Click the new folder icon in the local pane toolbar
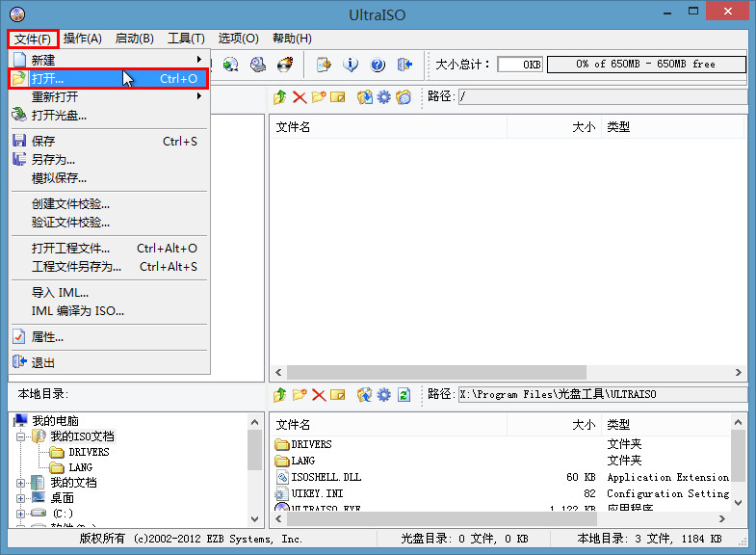Image resolution: width=756 pixels, height=555 pixels. [300, 395]
